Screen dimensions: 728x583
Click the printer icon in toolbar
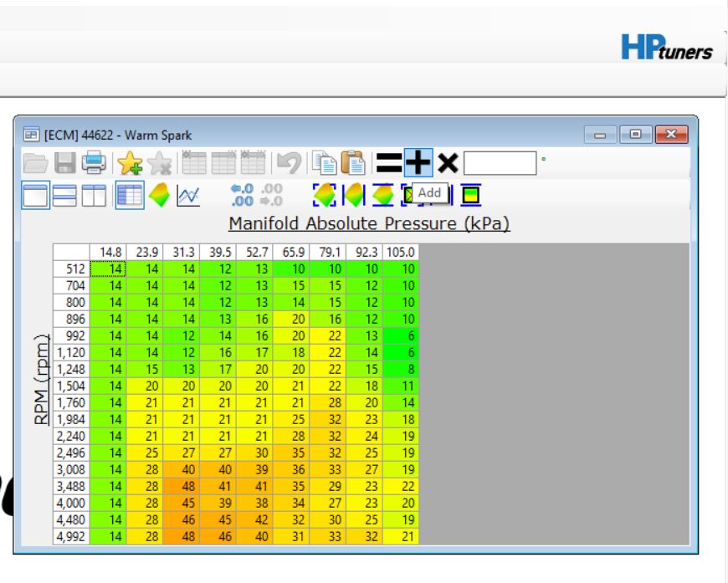click(94, 162)
